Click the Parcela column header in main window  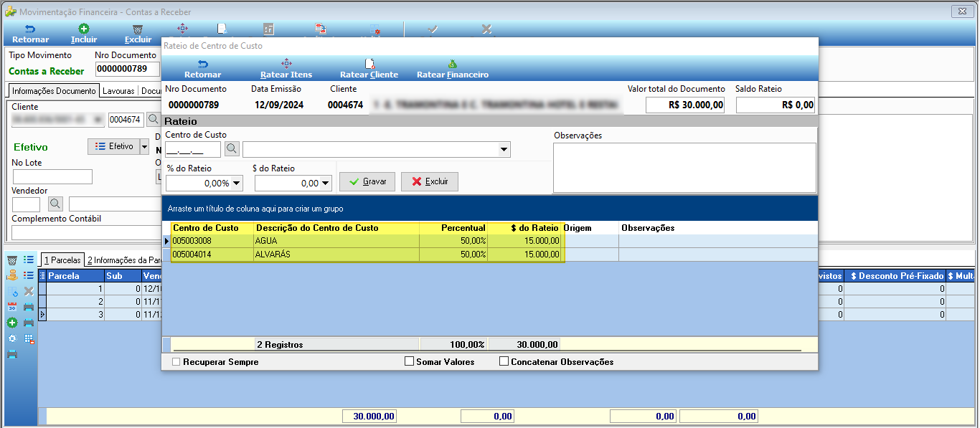click(75, 276)
